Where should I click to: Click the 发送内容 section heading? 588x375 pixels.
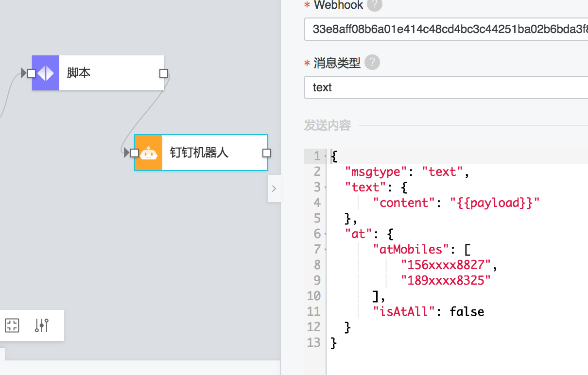point(328,126)
